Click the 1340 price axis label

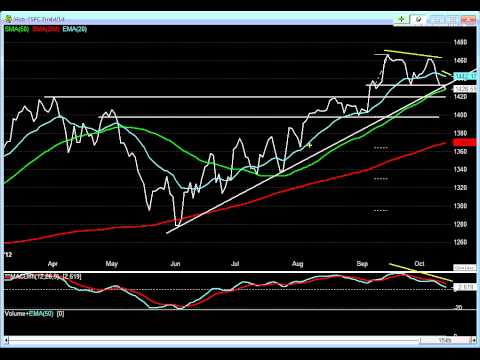pyautogui.click(x=460, y=170)
